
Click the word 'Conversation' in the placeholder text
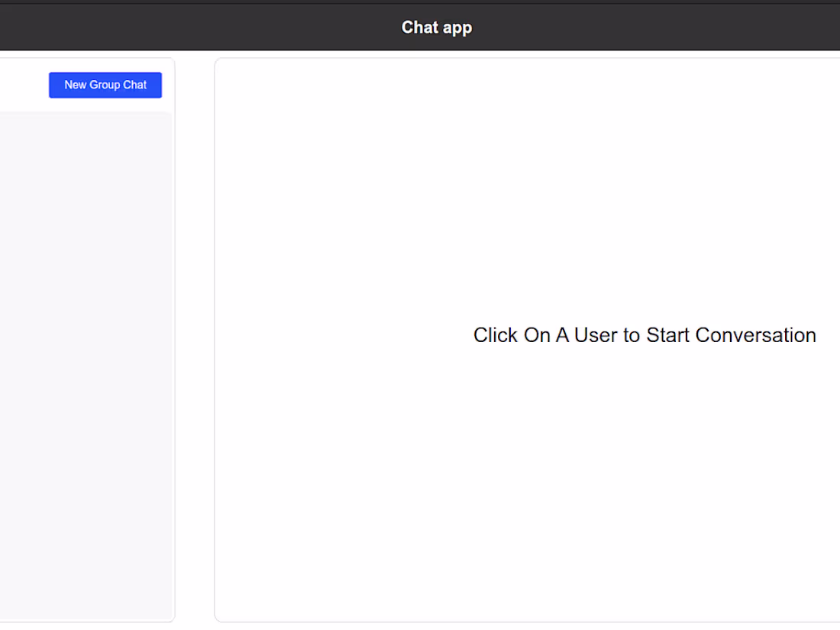(x=755, y=335)
